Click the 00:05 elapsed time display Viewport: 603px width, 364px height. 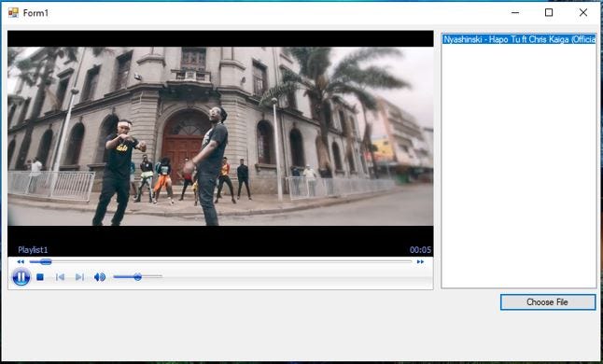coord(420,250)
